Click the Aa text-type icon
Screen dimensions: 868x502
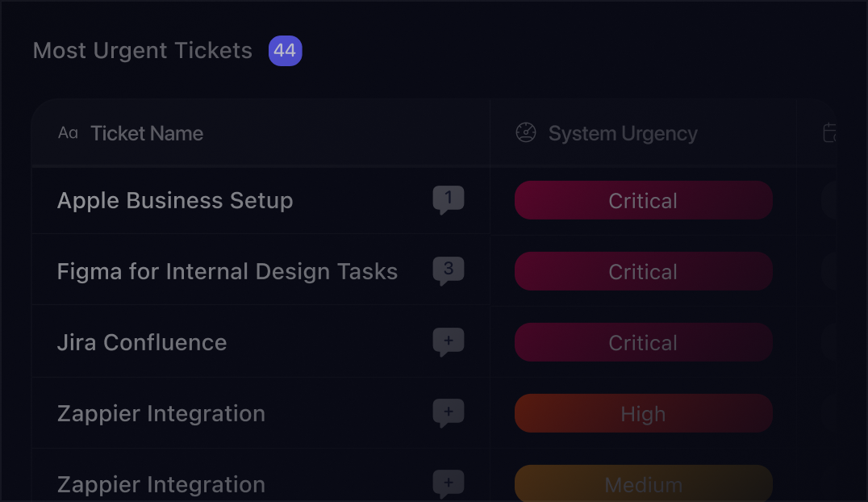68,133
